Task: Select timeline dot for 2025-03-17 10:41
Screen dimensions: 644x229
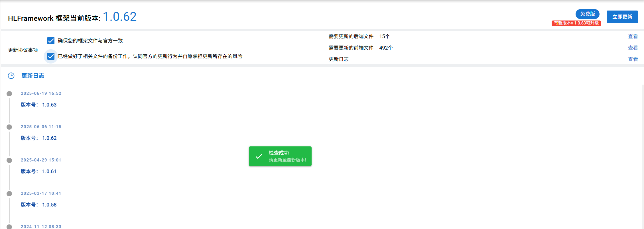Action: click(x=9, y=194)
